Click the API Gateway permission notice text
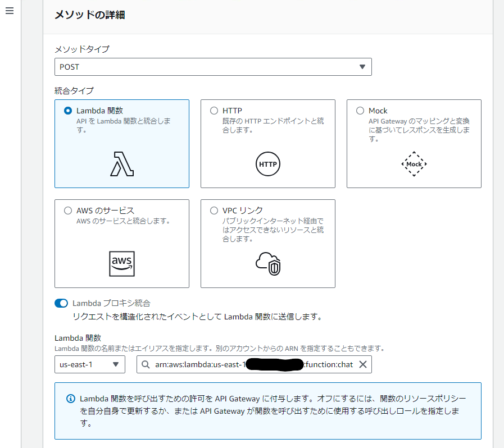This screenshot has height=448, width=504. coord(273,411)
